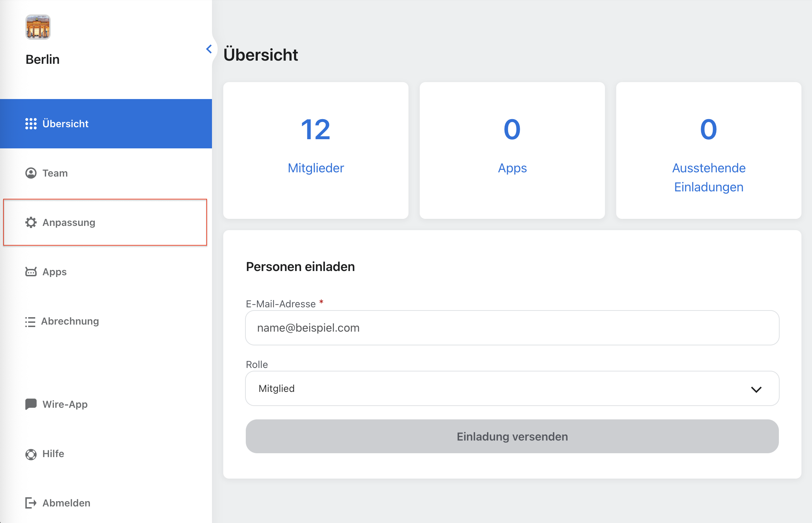
Task: Click the Berlin team name
Action: coord(43,59)
